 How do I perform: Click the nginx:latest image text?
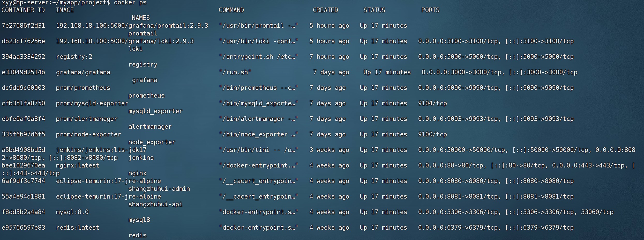(78, 165)
